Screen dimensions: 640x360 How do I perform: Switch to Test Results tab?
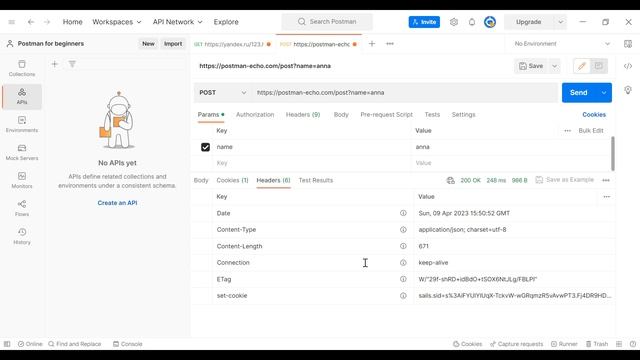[x=316, y=180]
